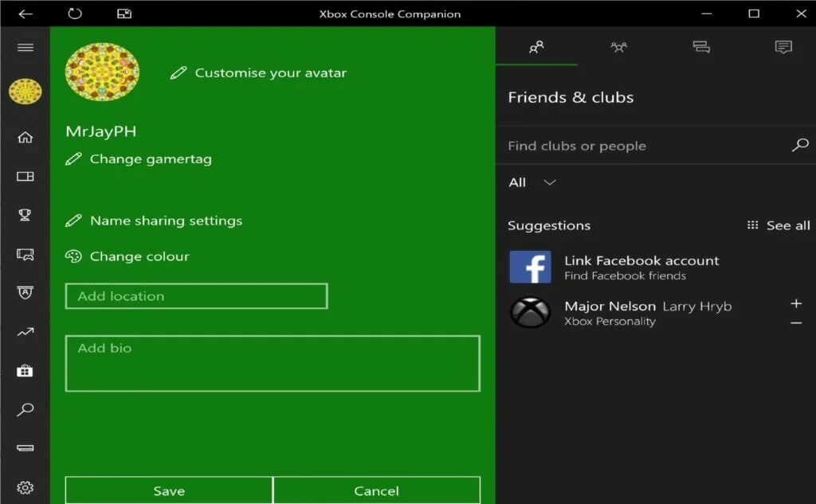Save the profile changes

168,490
